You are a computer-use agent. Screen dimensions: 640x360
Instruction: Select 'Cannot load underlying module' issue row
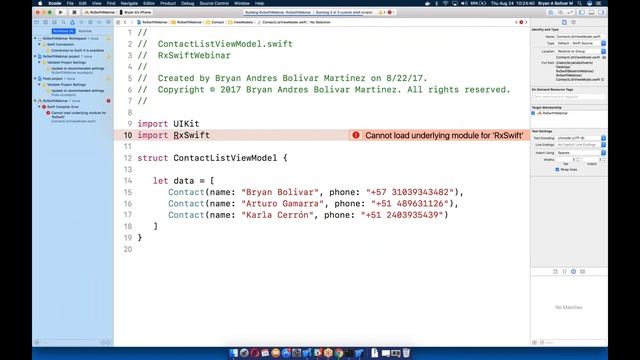click(x=76, y=117)
